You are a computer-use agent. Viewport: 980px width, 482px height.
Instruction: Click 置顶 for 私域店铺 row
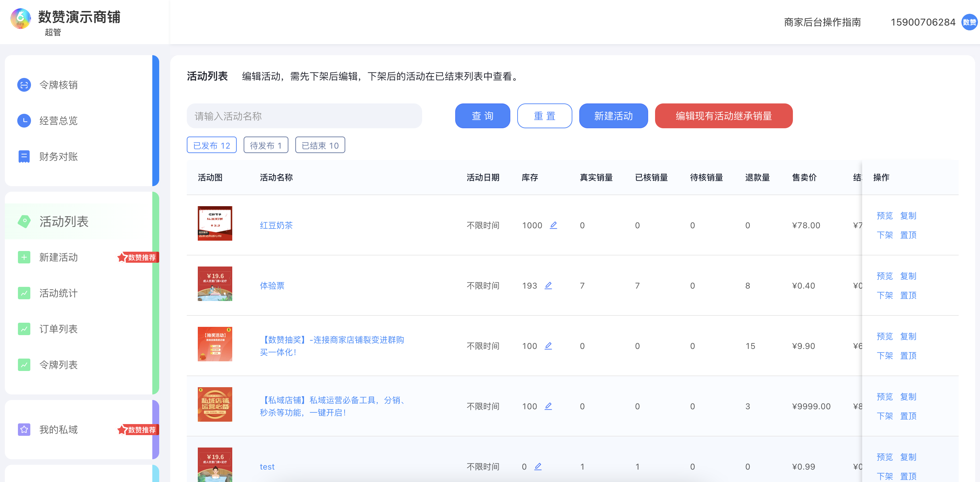point(908,416)
